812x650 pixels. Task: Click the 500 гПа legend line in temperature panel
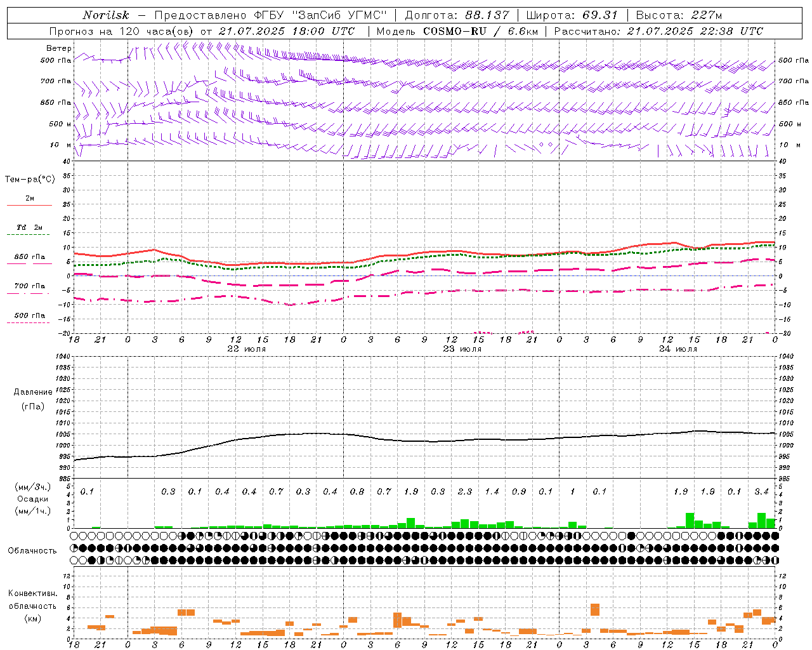[x=29, y=322]
